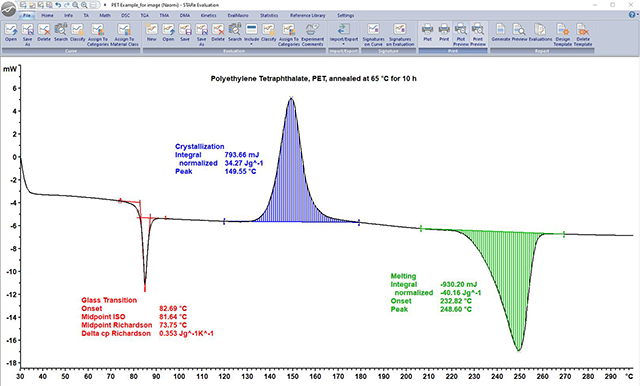
Task: Generate a report
Action: pos(501,33)
